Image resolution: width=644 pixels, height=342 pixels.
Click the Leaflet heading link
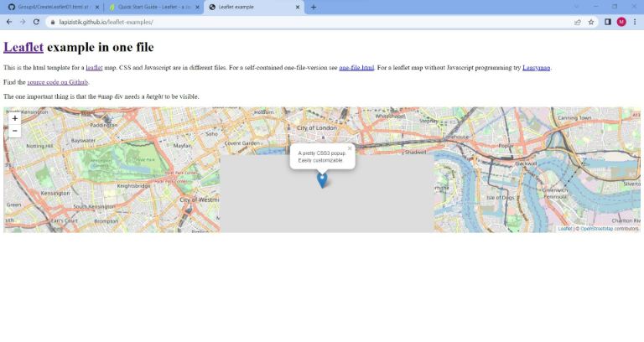coord(23,48)
